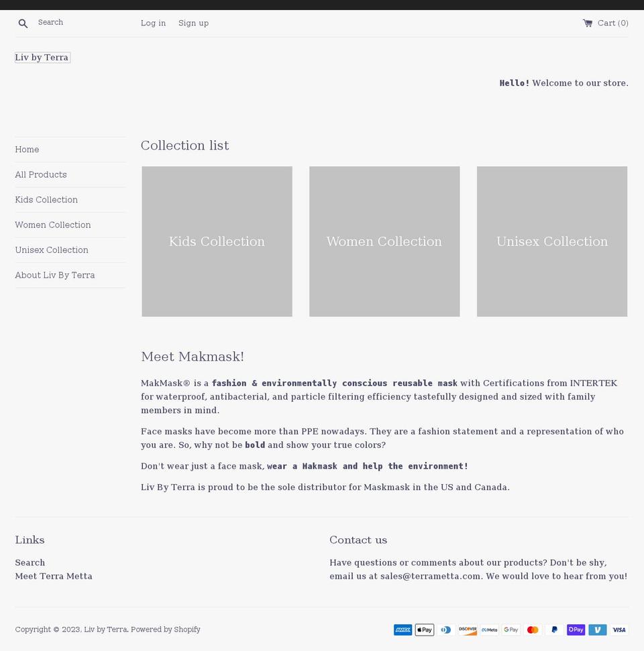Open the Women Collection thumbnail
The width and height of the screenshot is (644, 651).
point(384,241)
